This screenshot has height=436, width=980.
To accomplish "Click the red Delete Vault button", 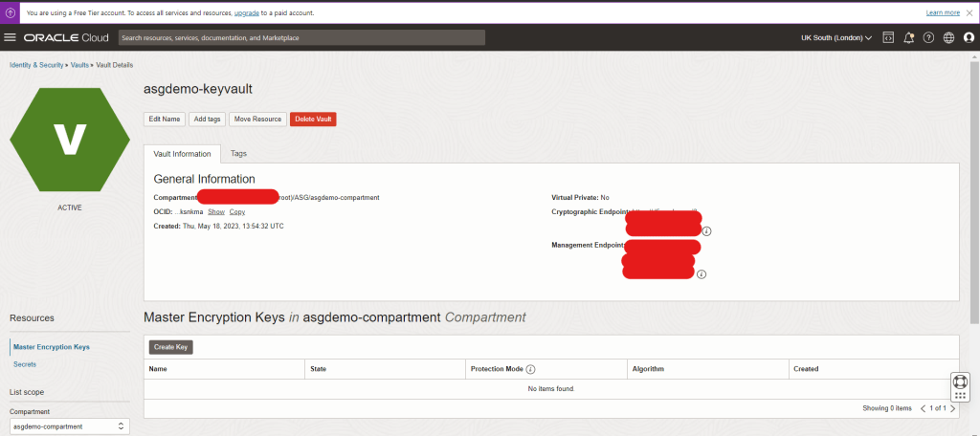I will (313, 119).
